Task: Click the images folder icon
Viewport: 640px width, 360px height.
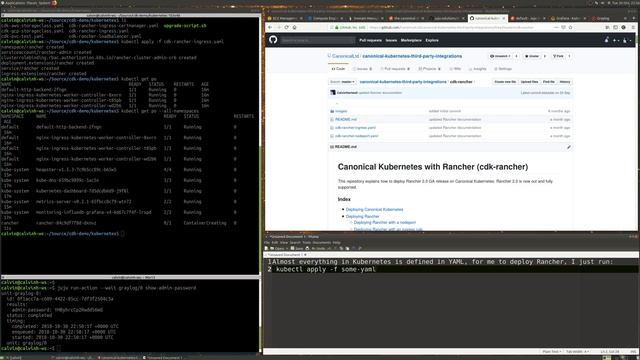Action: tap(332, 111)
